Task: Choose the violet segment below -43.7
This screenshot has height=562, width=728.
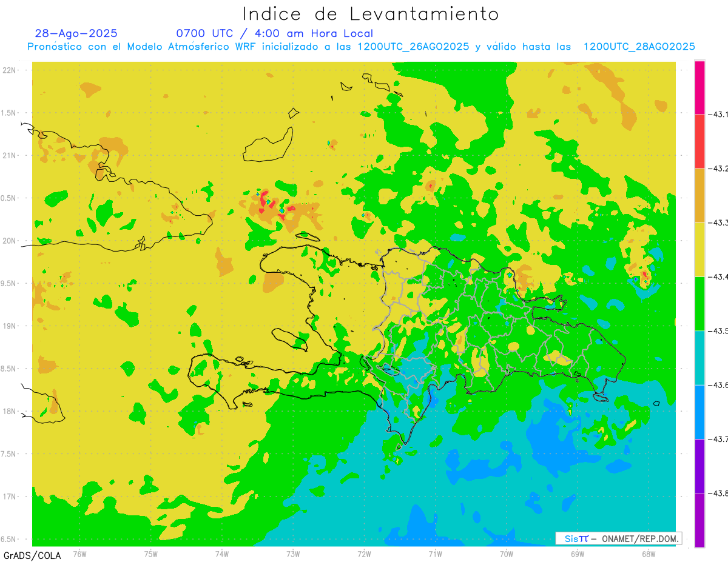Action: point(699,466)
